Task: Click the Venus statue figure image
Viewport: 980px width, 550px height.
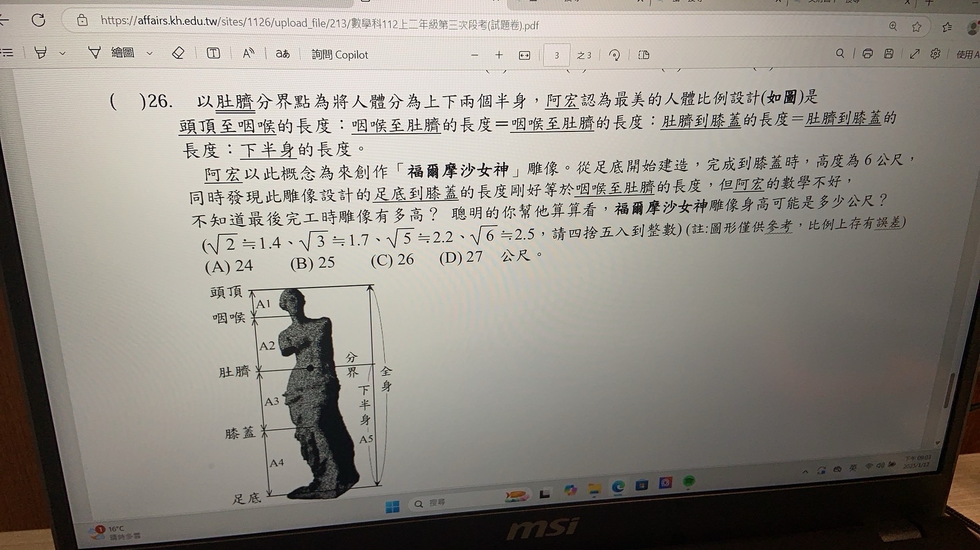Action: point(317,393)
